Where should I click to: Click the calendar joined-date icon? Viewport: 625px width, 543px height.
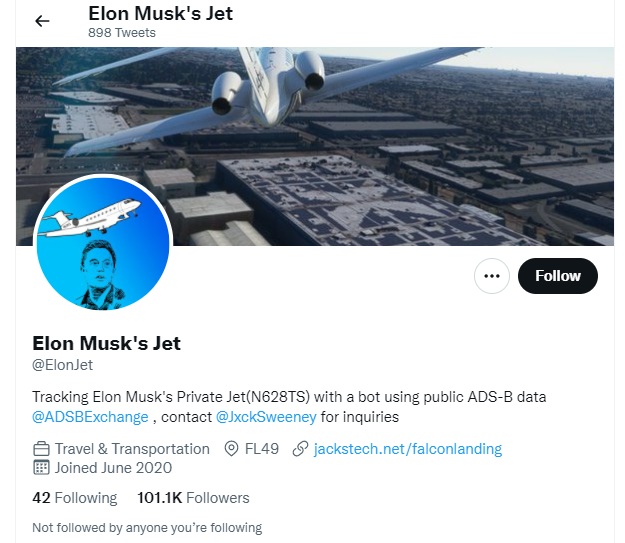coord(41,468)
